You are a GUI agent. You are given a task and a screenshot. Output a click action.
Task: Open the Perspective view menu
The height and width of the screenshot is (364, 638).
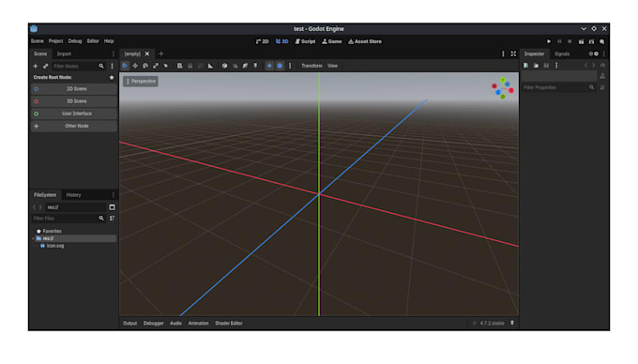pyautogui.click(x=141, y=82)
